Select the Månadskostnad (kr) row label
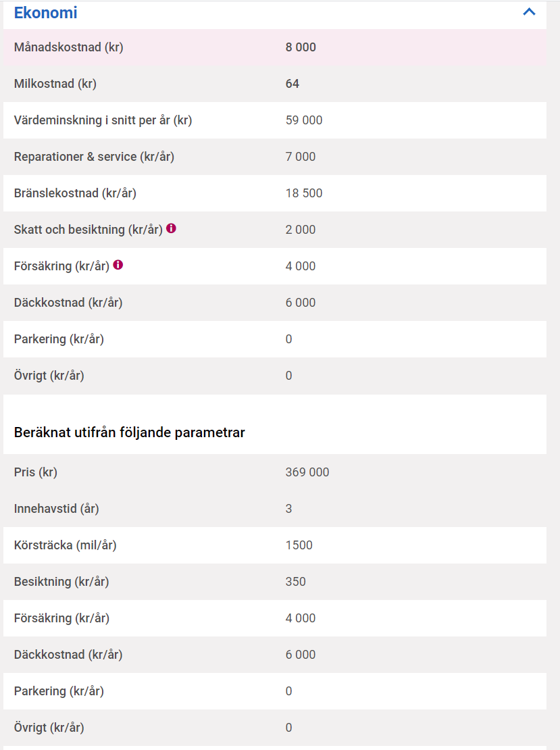560x750 pixels. (68, 47)
